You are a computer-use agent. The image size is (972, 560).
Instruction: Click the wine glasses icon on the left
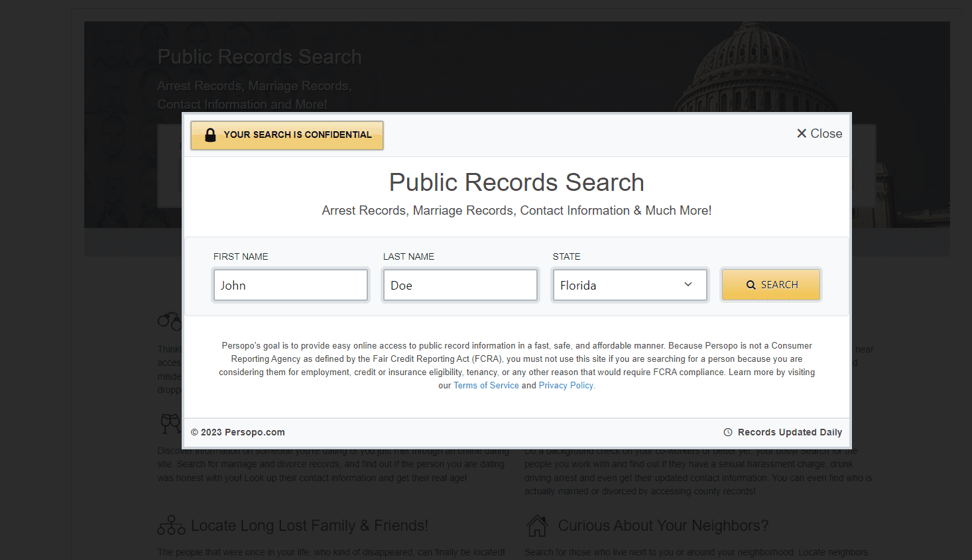tap(170, 423)
